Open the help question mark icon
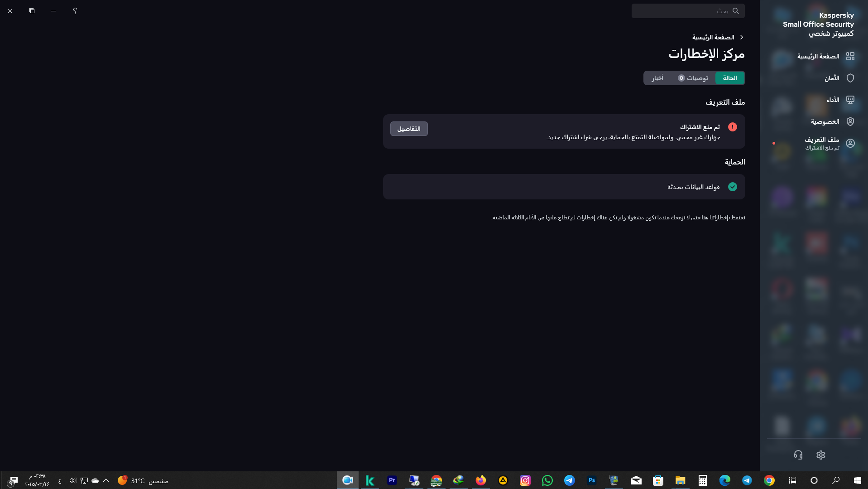 coord(75,10)
